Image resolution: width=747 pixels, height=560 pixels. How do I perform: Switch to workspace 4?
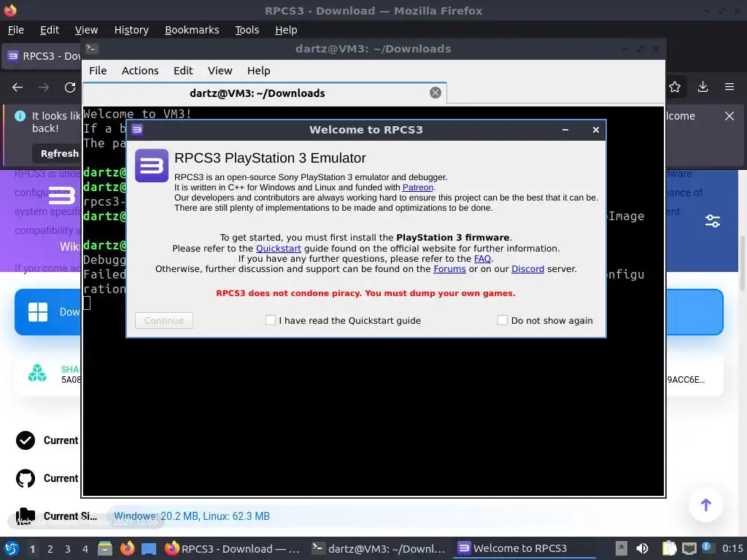(x=85, y=549)
